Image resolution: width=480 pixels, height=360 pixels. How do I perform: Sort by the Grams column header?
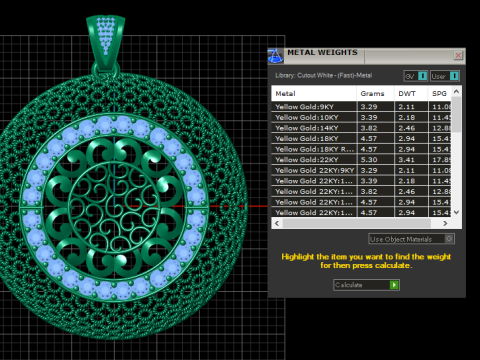(375, 94)
